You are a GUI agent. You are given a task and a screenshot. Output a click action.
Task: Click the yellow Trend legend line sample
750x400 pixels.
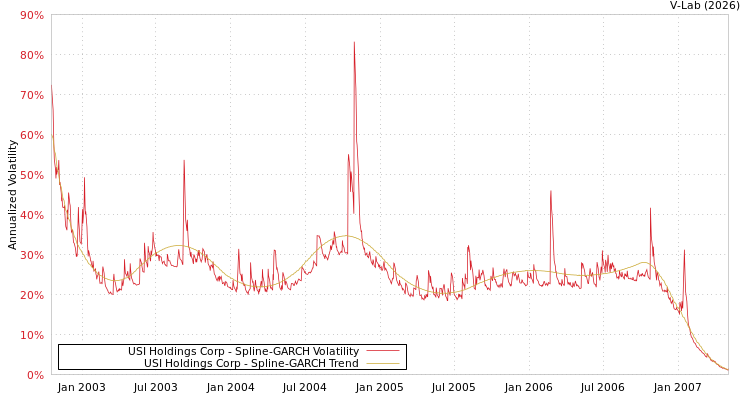(383, 363)
